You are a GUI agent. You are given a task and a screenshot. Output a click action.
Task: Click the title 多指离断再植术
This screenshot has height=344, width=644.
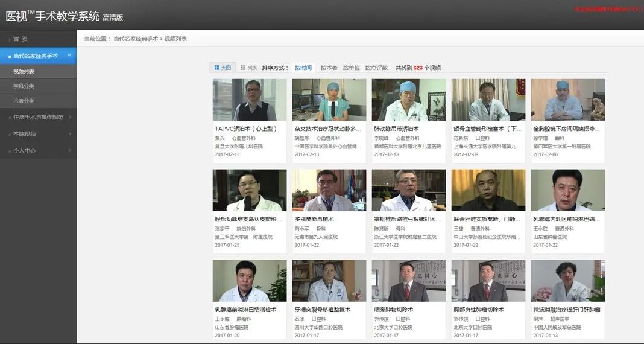pos(314,219)
